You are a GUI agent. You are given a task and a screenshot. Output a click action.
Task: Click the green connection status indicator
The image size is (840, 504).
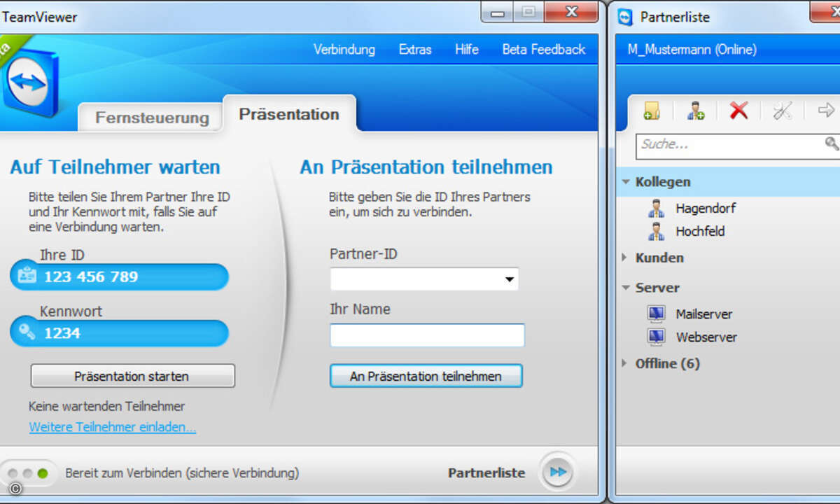43,474
